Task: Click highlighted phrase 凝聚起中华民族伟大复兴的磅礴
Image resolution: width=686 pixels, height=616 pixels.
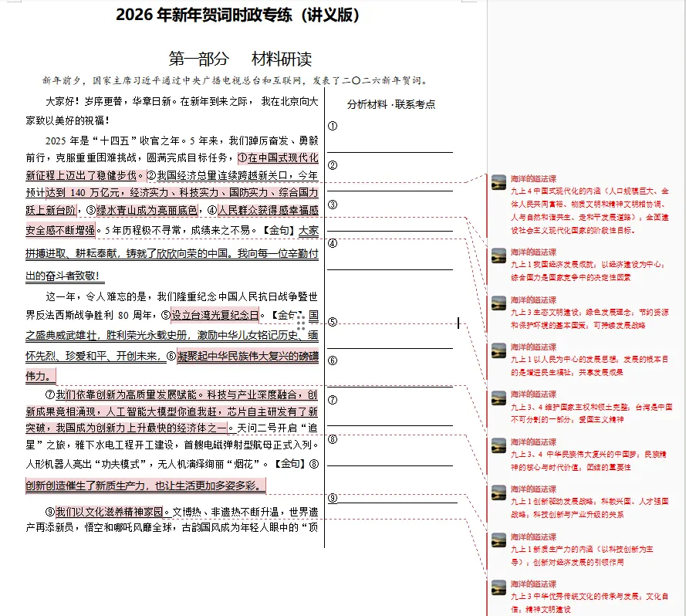Action: pyautogui.click(x=248, y=356)
